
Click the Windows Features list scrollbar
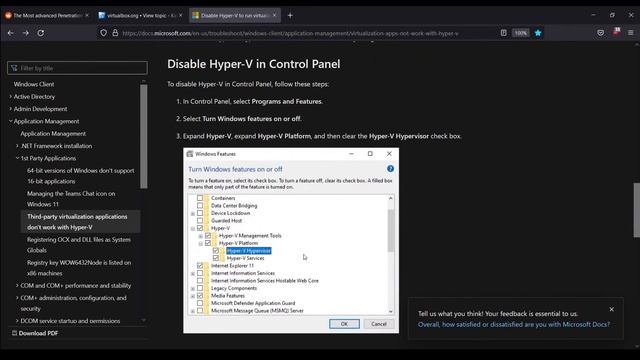[x=391, y=231]
